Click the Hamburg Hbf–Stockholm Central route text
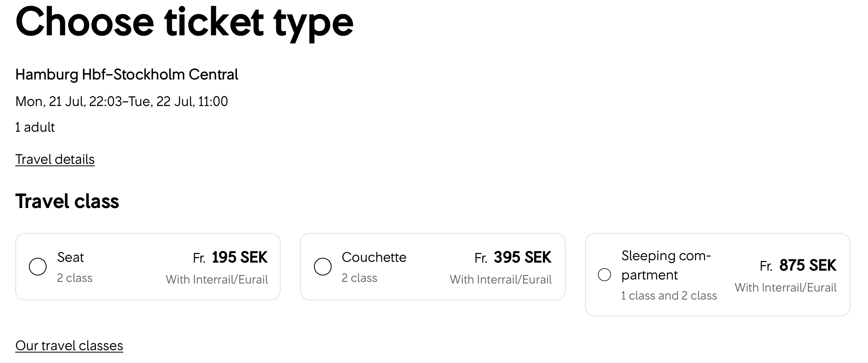 click(127, 75)
